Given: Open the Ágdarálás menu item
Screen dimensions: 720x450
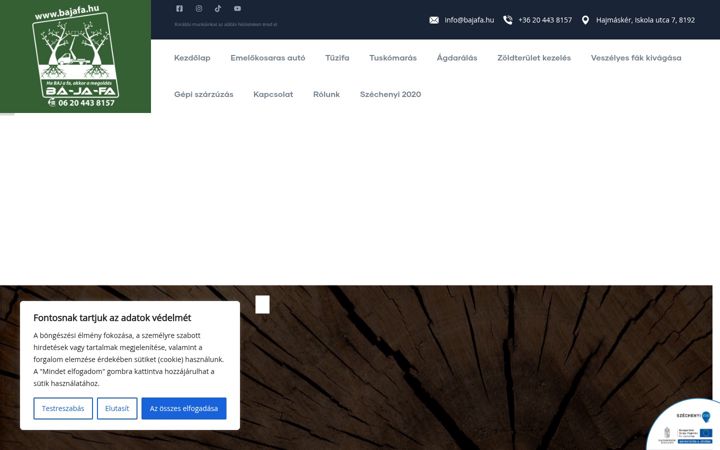Looking at the screenshot, I should pos(457,58).
